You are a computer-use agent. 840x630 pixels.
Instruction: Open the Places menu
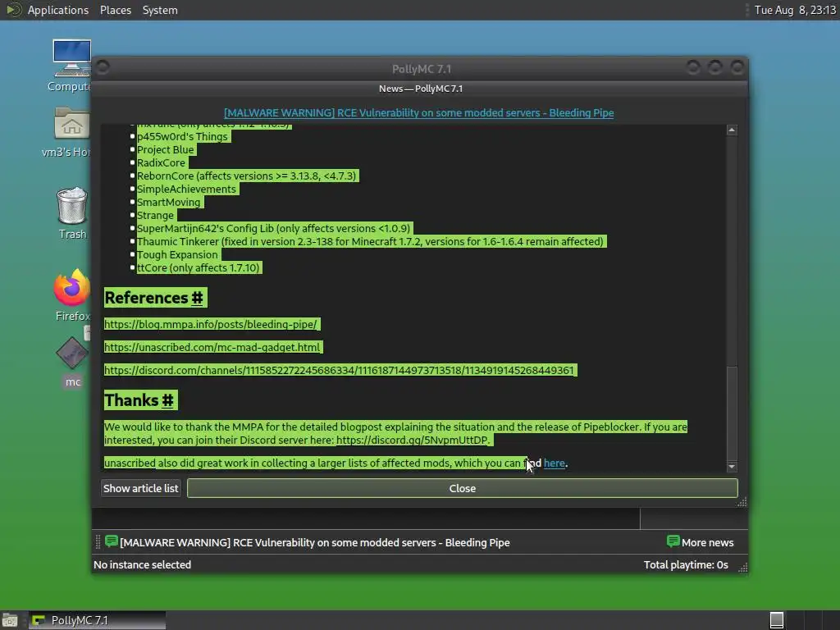click(116, 10)
